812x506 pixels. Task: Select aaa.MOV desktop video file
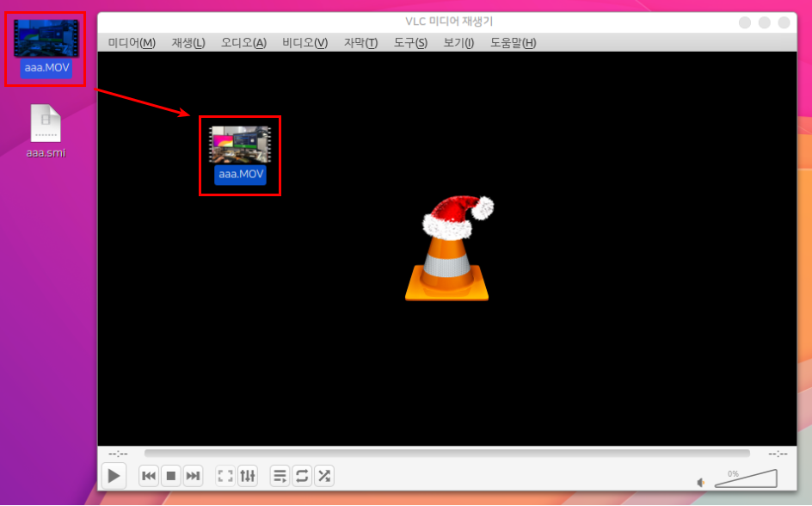pos(46,48)
